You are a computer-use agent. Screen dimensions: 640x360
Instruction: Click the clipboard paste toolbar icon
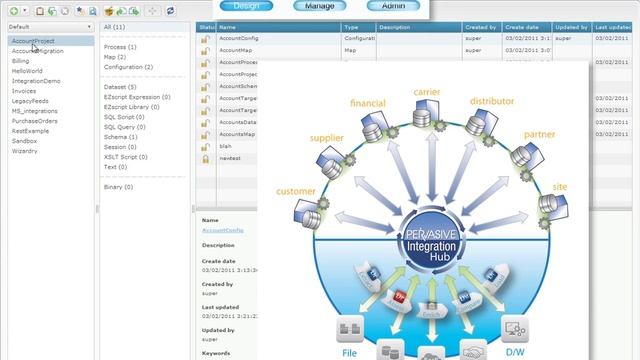coord(40,11)
